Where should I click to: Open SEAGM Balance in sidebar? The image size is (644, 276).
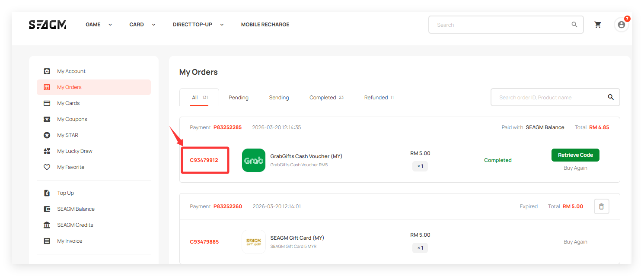(76, 209)
